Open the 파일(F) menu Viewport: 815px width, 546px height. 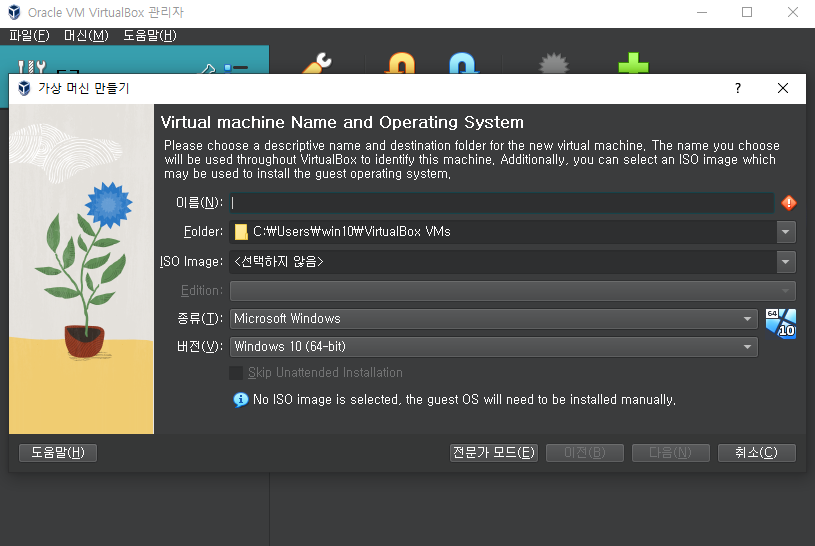pyautogui.click(x=29, y=36)
